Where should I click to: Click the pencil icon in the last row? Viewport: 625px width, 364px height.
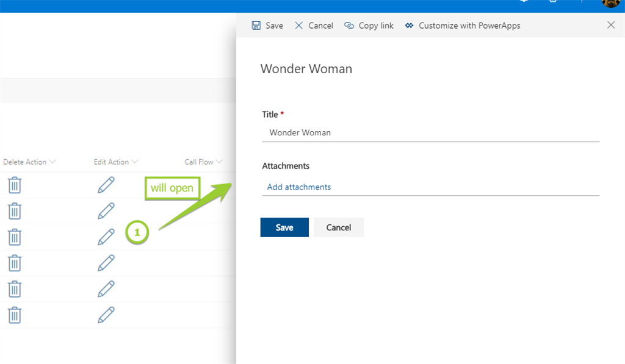coord(106,315)
